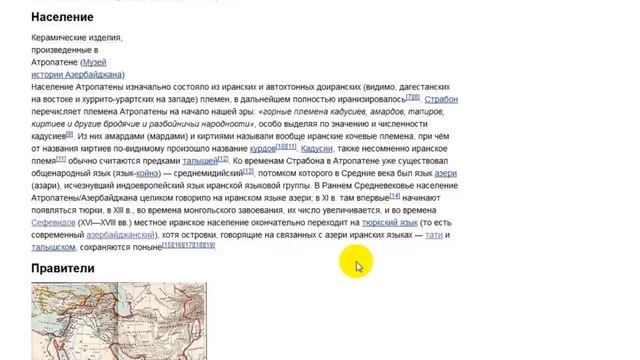Jump to footnote [9] after 'кадусиев'

pos(70,134)
